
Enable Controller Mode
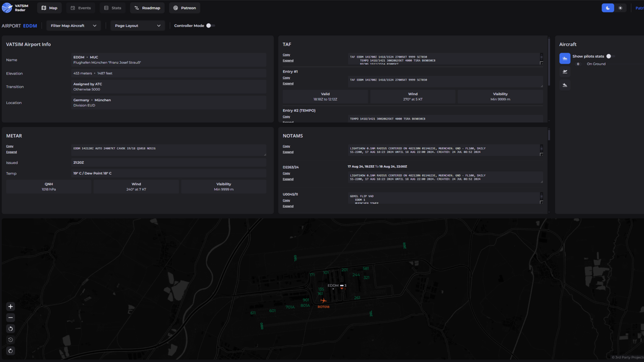(210, 26)
